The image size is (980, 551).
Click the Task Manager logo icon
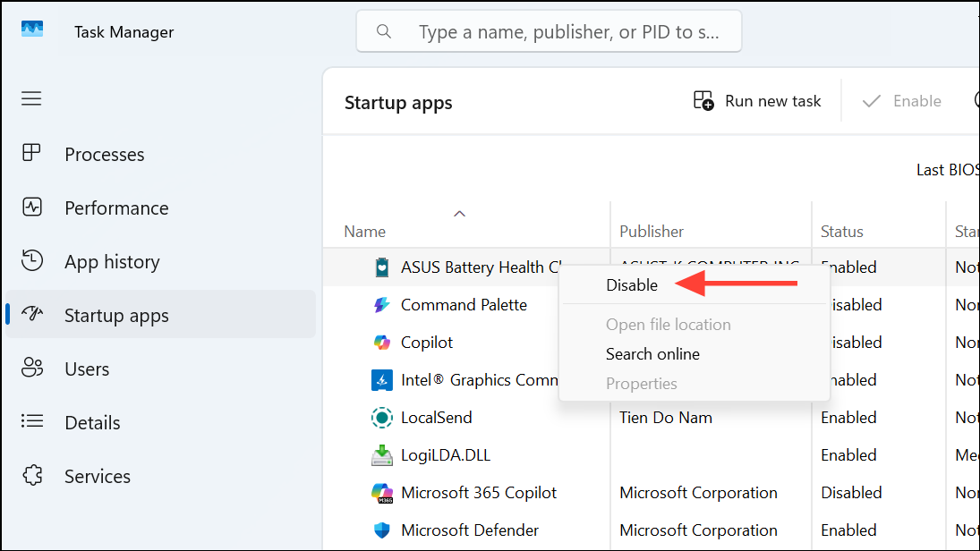pos(32,29)
